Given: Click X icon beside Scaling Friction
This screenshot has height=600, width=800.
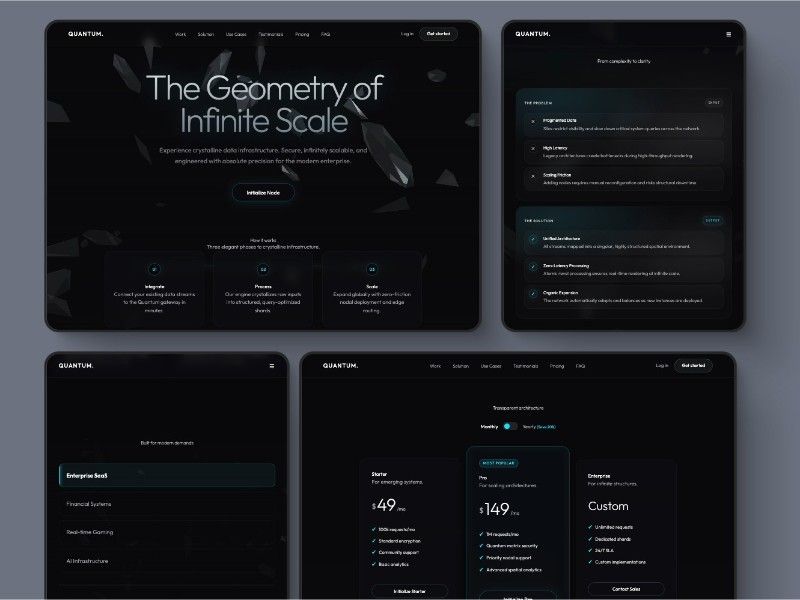Looking at the screenshot, I should pyautogui.click(x=533, y=176).
